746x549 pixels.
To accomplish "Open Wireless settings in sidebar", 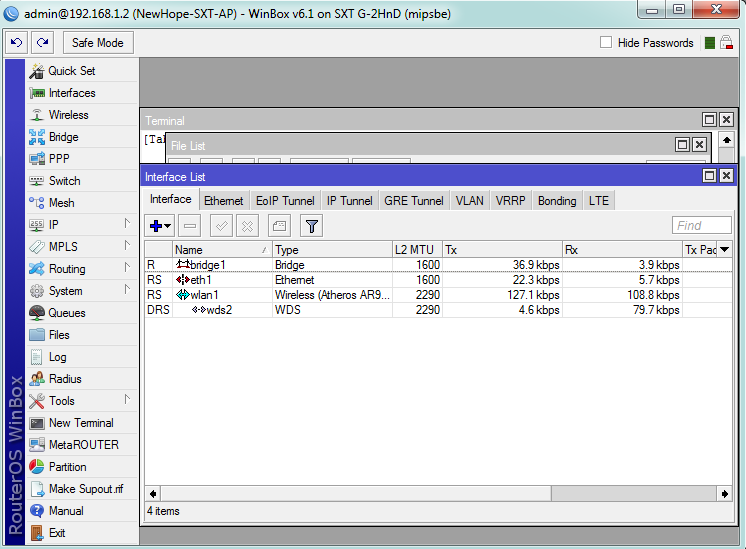I will (x=82, y=115).
